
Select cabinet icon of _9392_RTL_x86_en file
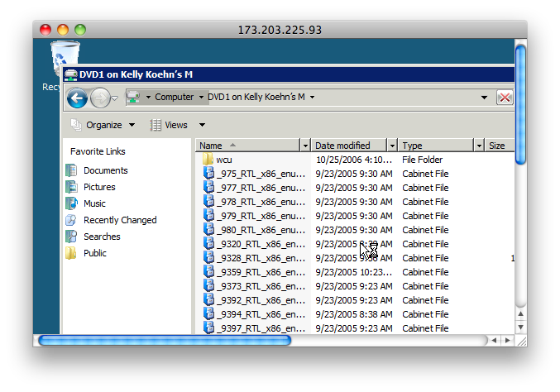point(208,300)
